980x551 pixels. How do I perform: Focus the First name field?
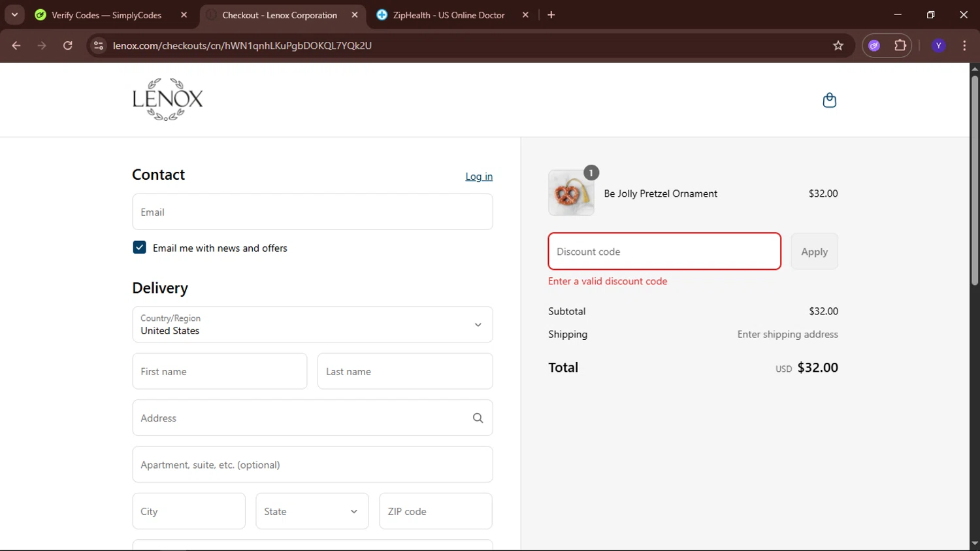point(220,371)
